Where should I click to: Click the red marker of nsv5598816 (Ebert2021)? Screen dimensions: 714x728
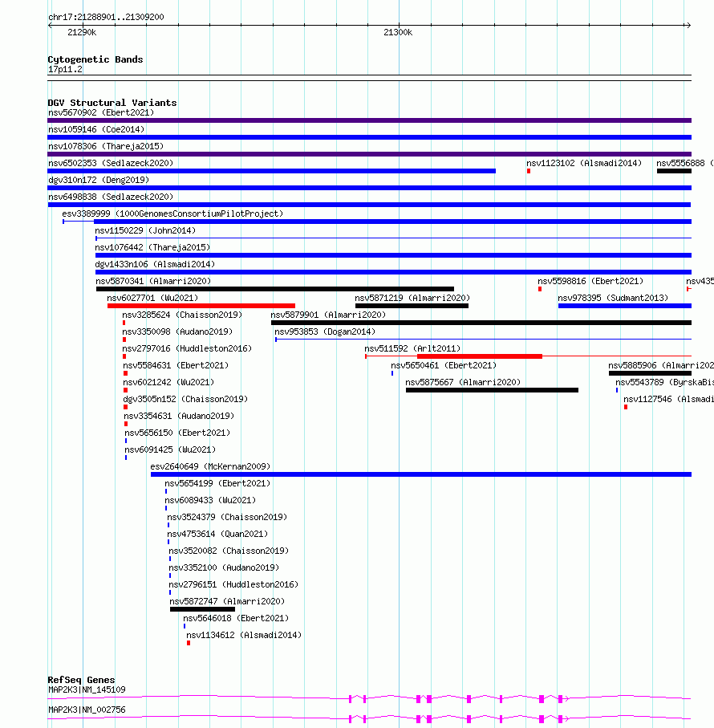(x=540, y=289)
